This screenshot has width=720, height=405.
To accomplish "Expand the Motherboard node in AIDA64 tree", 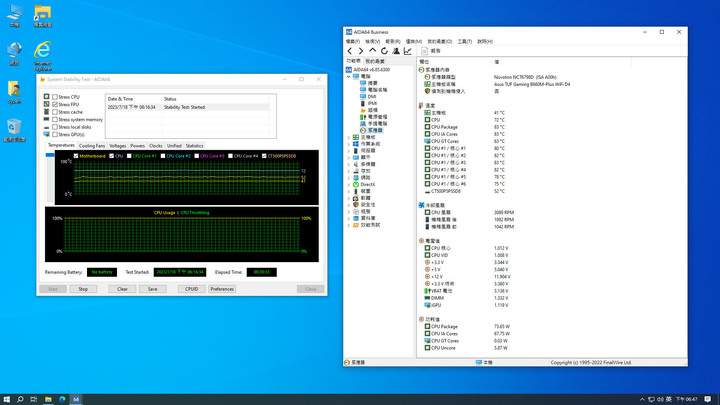I will [x=349, y=137].
